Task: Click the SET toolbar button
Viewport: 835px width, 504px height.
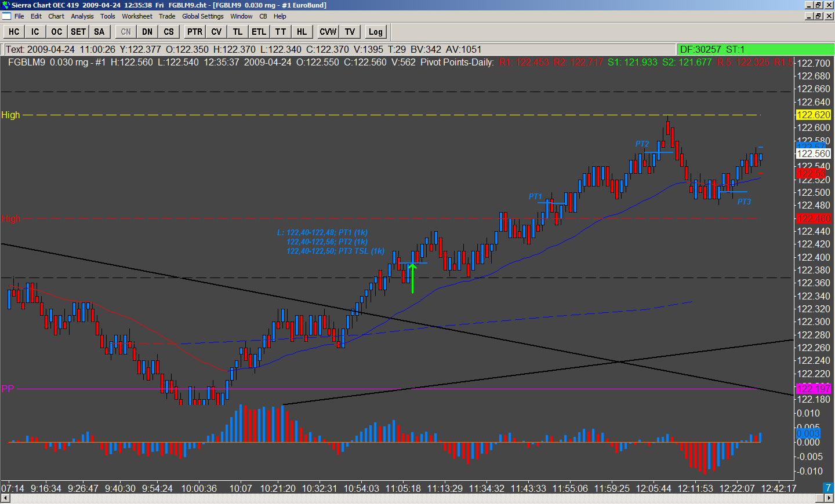Action: point(78,32)
